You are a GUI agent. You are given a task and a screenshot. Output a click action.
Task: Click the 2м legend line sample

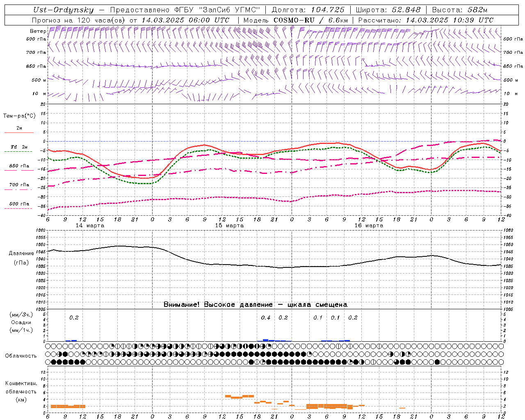[19, 132]
